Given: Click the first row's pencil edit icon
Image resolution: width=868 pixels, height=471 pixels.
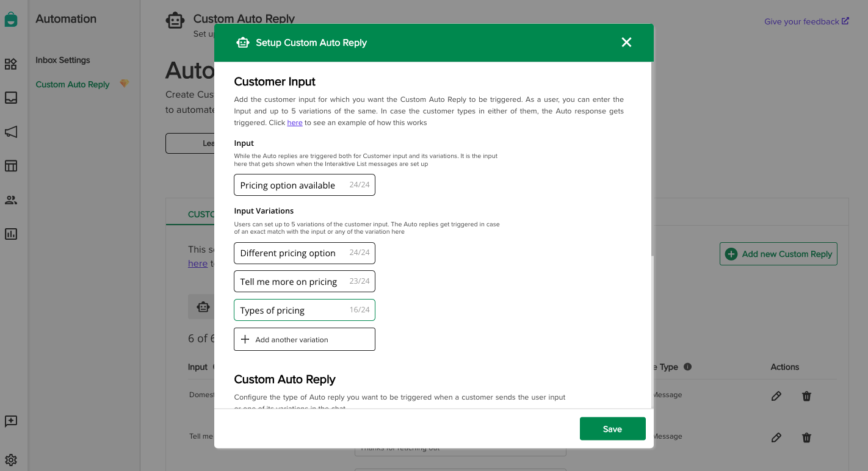Looking at the screenshot, I should (776, 396).
